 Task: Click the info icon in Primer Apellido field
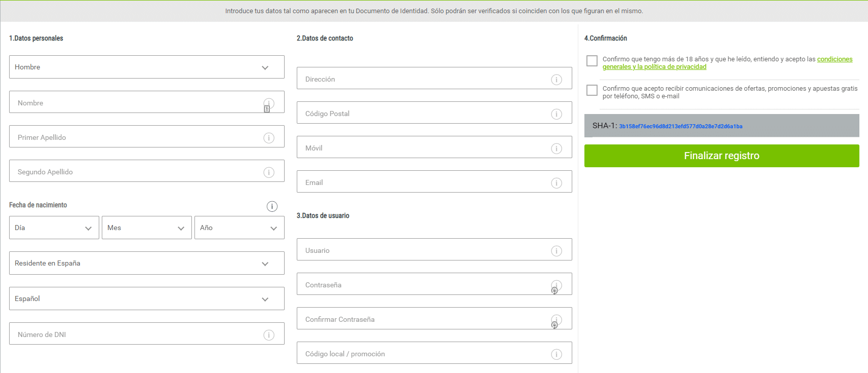[x=269, y=138]
